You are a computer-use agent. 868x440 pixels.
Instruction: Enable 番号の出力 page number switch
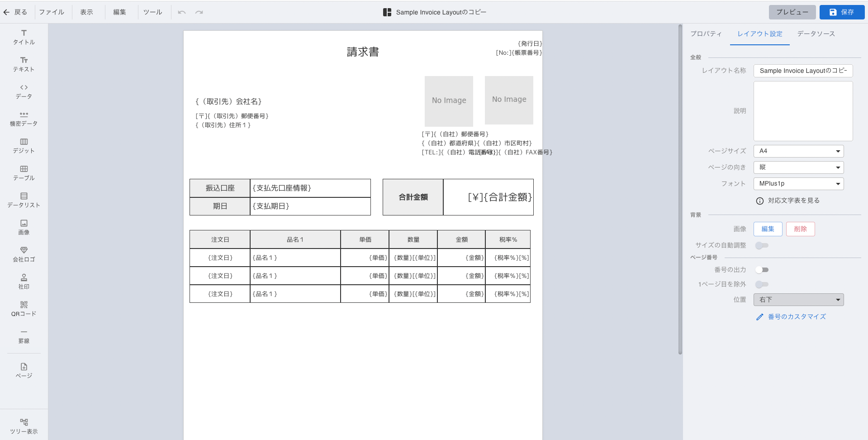point(762,270)
